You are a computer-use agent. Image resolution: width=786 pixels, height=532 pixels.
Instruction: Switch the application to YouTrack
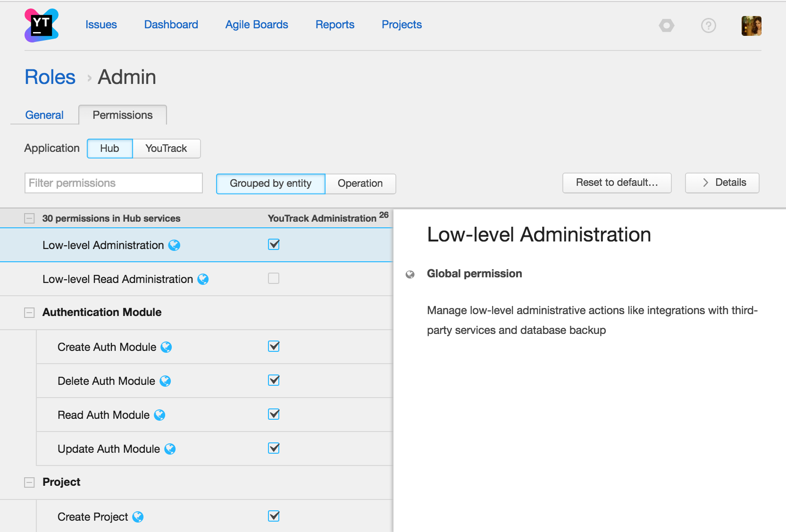tap(166, 149)
